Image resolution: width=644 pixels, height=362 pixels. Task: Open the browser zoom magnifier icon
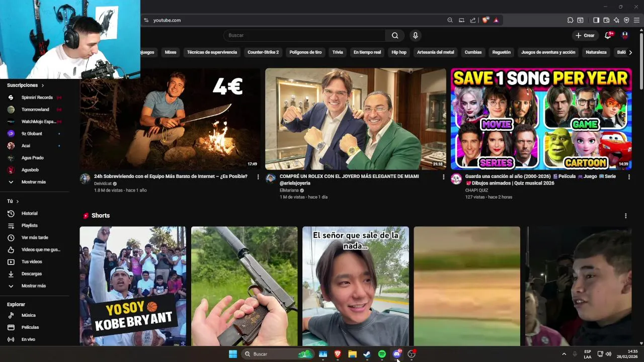point(450,20)
